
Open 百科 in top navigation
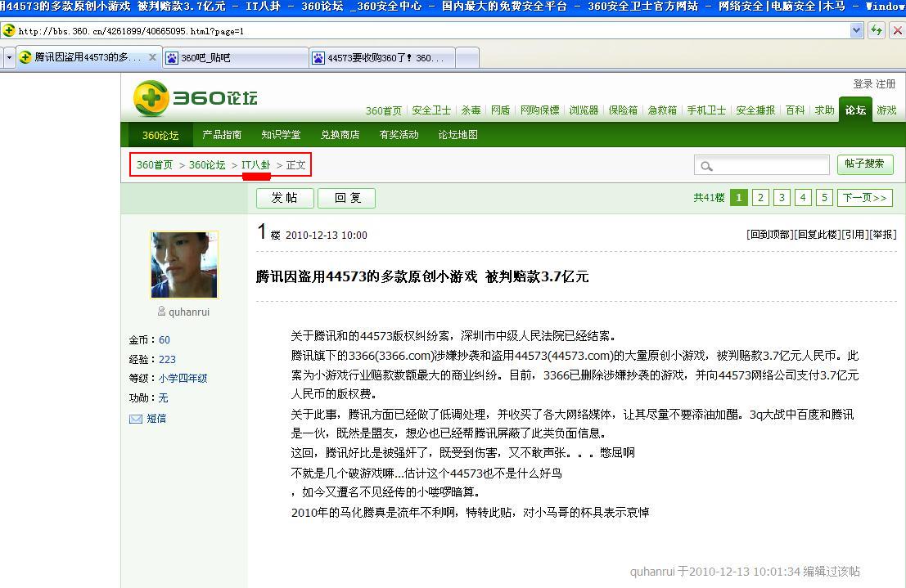coord(795,110)
